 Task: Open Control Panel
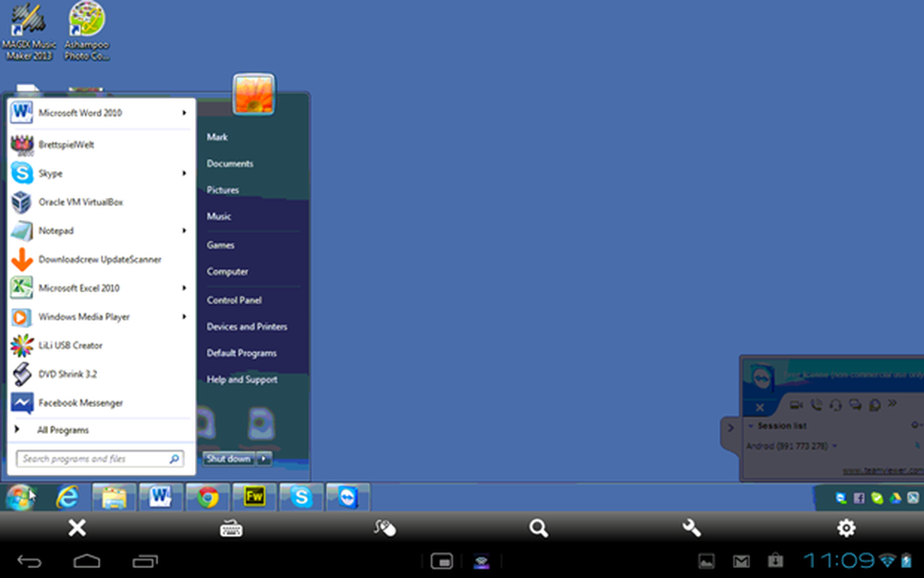click(x=234, y=301)
